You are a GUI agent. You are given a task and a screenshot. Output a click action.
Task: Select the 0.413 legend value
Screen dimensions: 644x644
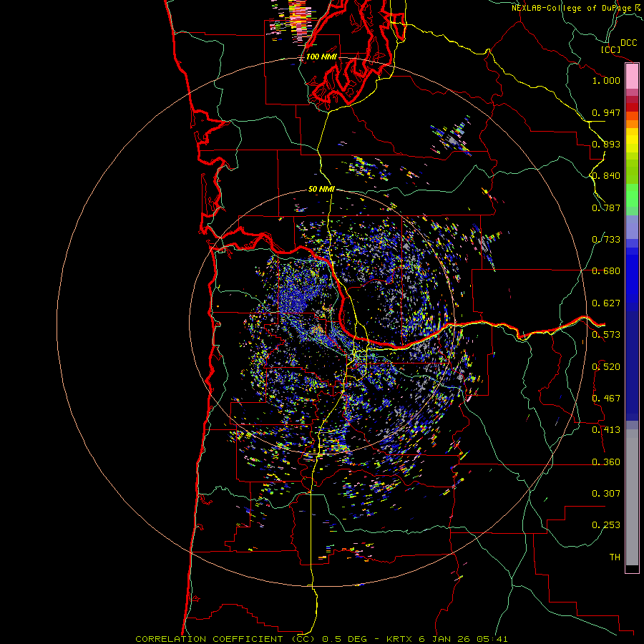tap(606, 430)
